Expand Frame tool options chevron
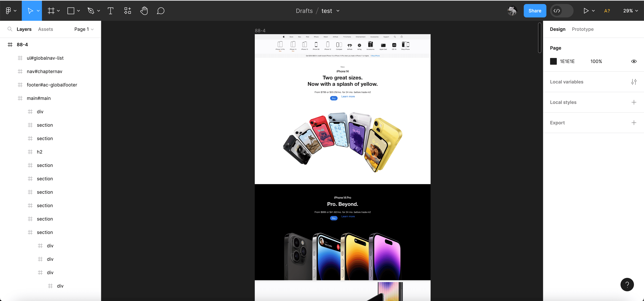 [x=59, y=11]
